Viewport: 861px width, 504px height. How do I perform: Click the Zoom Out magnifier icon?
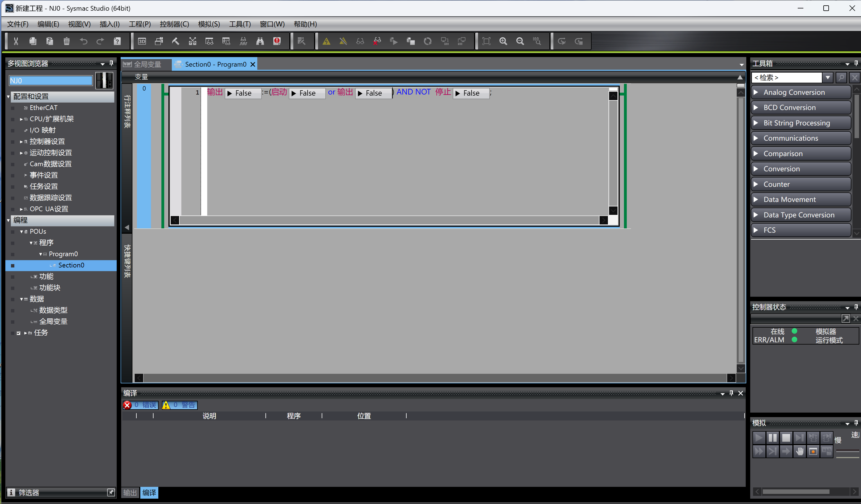tap(520, 41)
